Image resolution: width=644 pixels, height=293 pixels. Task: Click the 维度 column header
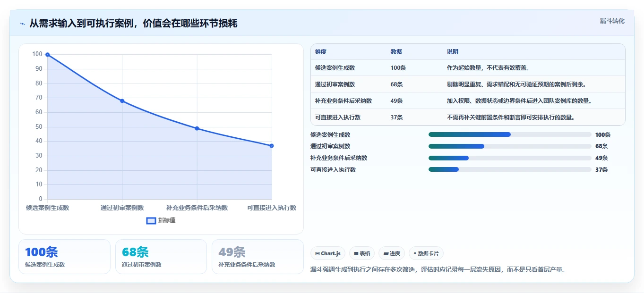coord(321,52)
